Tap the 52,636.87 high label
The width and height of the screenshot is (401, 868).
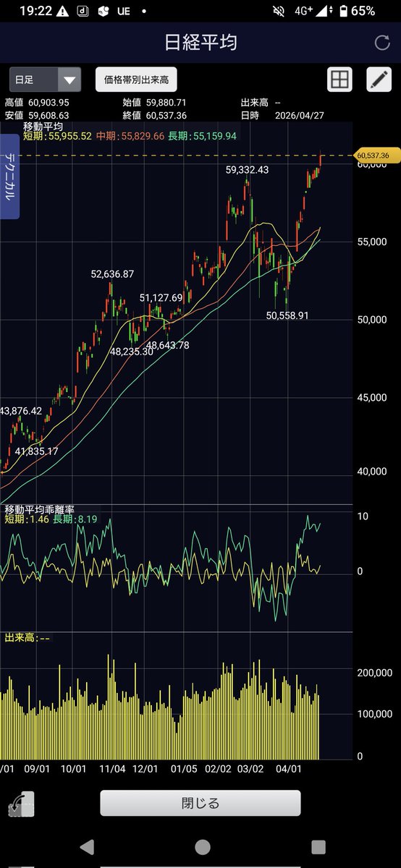point(112,274)
